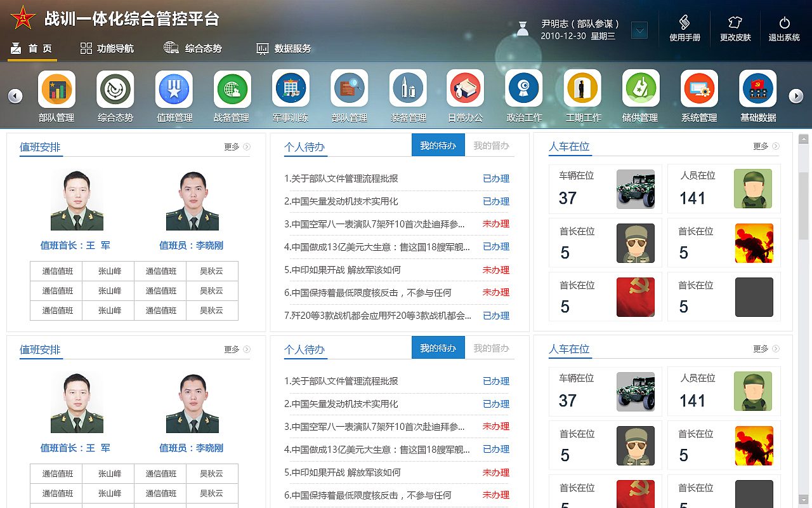Click the orange battle silhouette thumbnail in upper panel
Screen dimensions: 812x508
tap(754, 243)
